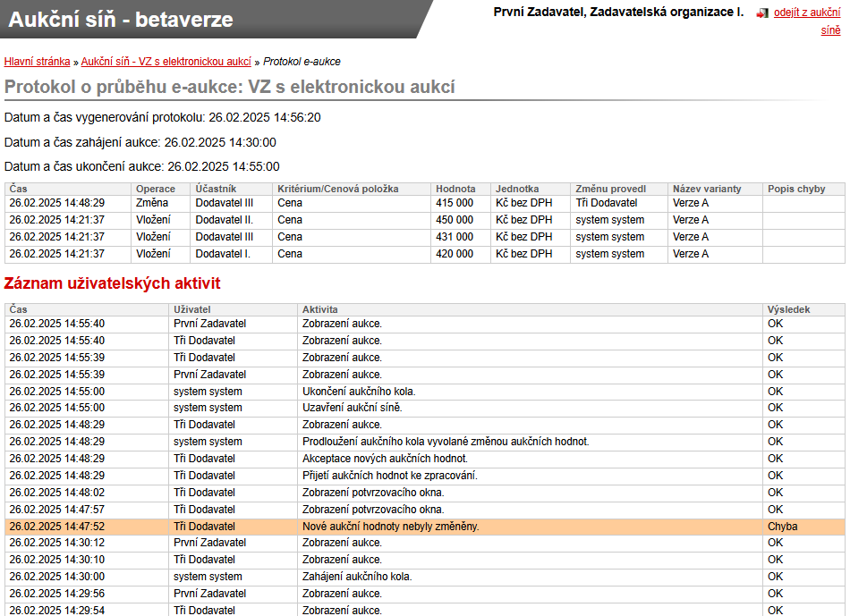The height and width of the screenshot is (616, 850).
Task: Click the 'Účastník' column header
Action: (x=216, y=189)
